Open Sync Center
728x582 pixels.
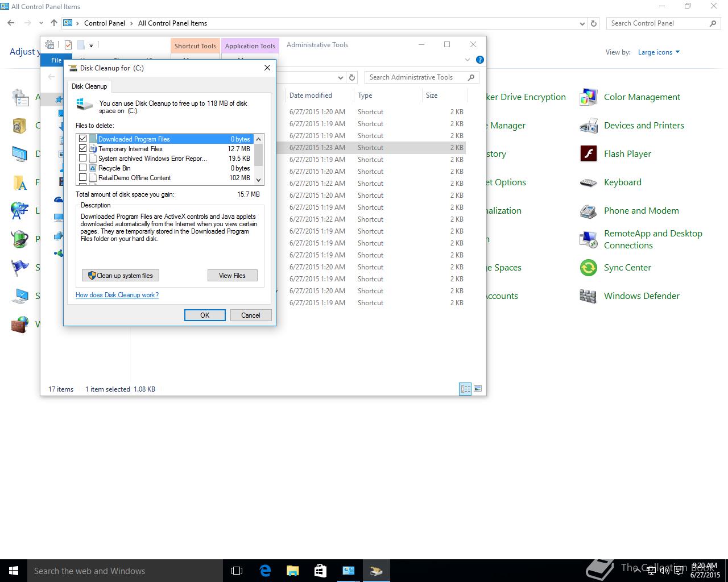[615, 268]
